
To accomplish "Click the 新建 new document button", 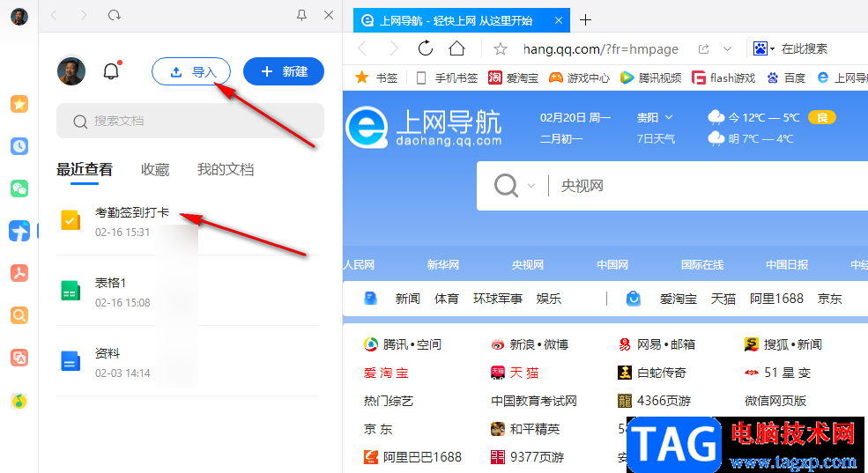I will [284, 71].
